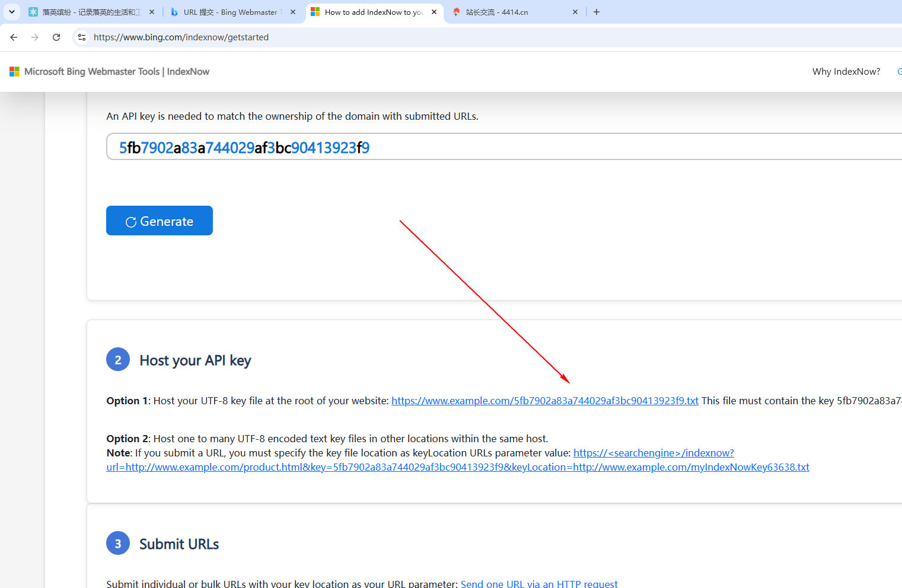Click the Microsoft favicon on IndexNow tab
This screenshot has height=588, width=902.
pos(315,12)
